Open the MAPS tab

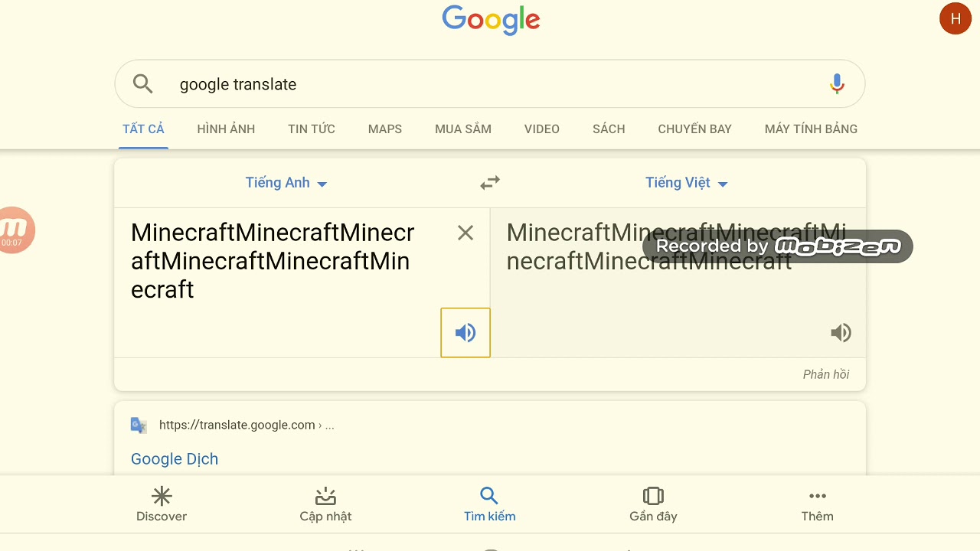coord(385,129)
